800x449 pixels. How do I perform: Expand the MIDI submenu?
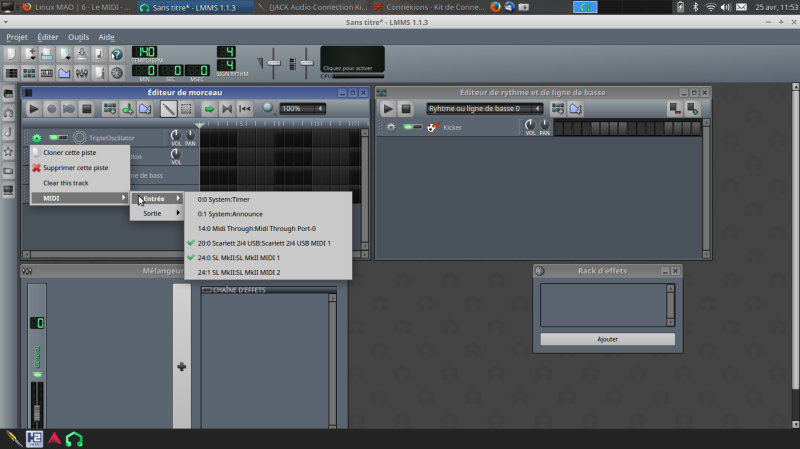pyautogui.click(x=80, y=198)
